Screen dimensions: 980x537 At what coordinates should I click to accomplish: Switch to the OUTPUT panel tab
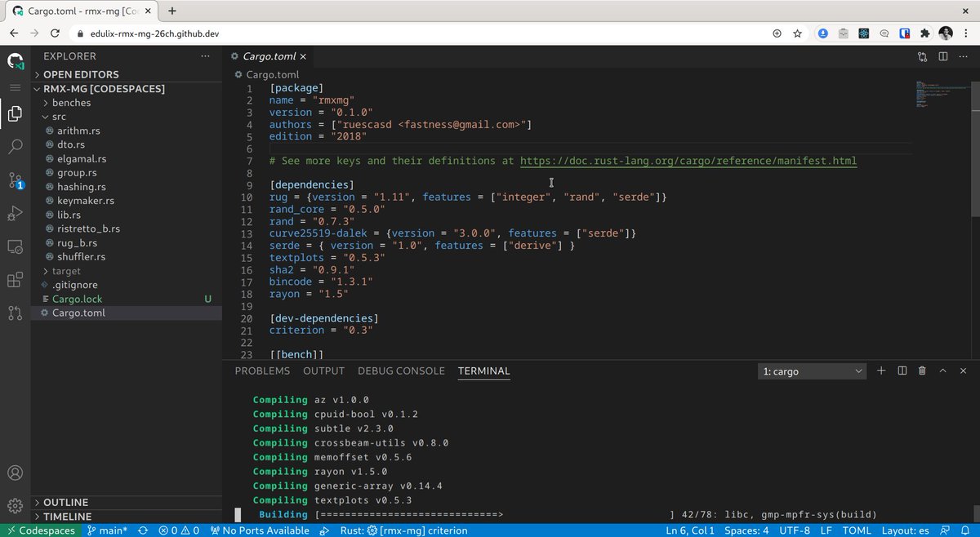point(323,371)
